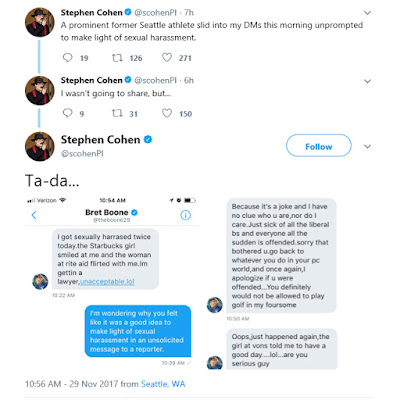Open the @scohenPI handle under main tweet
Viewport: 393px width, 400px height.
pos(82,154)
